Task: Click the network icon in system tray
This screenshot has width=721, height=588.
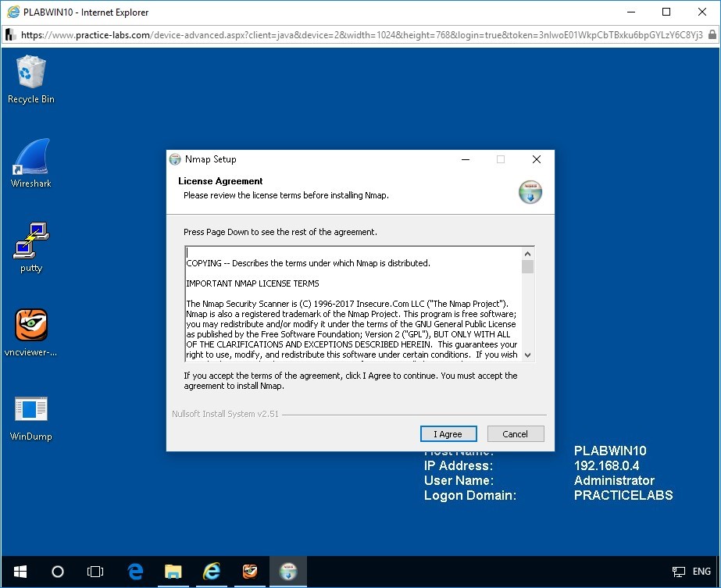Action: [x=678, y=572]
